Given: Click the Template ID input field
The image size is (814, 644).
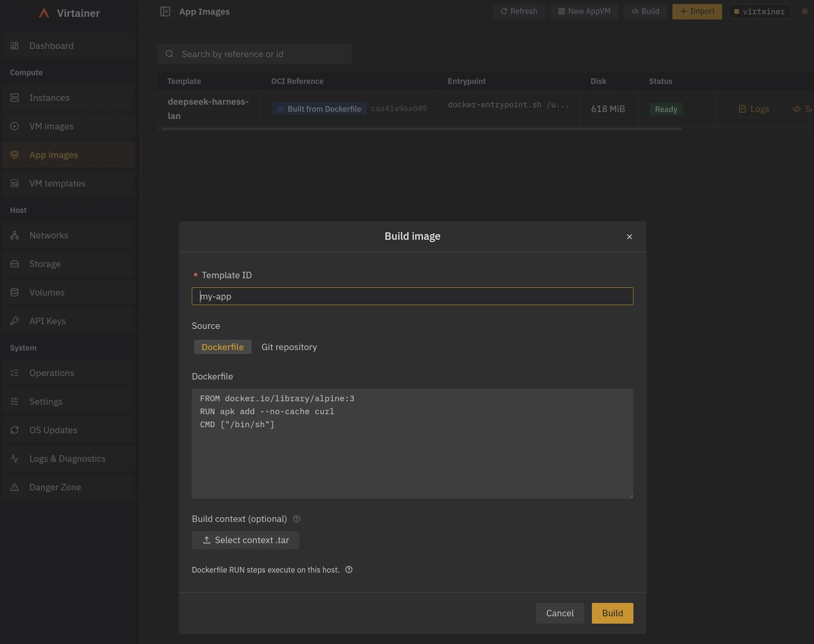Looking at the screenshot, I should coord(413,296).
